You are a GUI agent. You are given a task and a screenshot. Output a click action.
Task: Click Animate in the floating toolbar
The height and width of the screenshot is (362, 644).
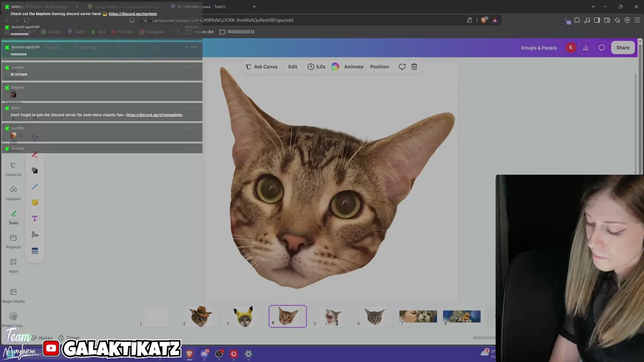tap(354, 66)
